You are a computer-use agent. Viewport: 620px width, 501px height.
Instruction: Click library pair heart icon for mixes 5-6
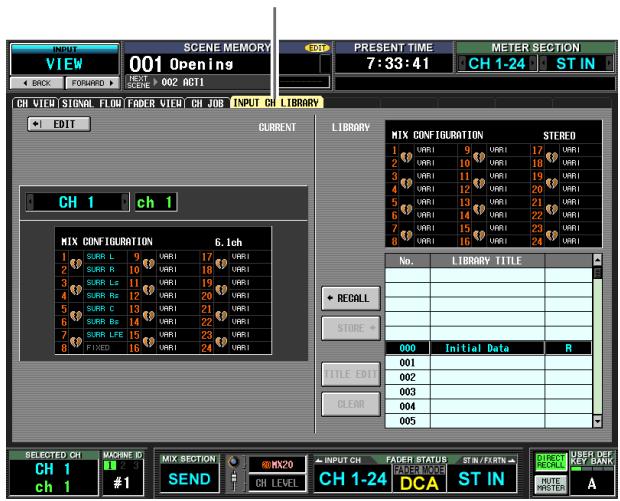point(406,209)
